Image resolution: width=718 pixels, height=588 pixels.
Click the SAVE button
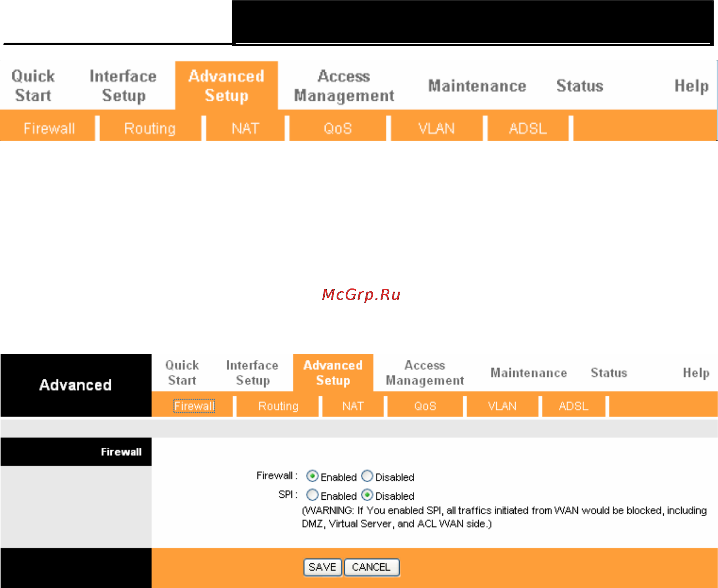(x=322, y=567)
